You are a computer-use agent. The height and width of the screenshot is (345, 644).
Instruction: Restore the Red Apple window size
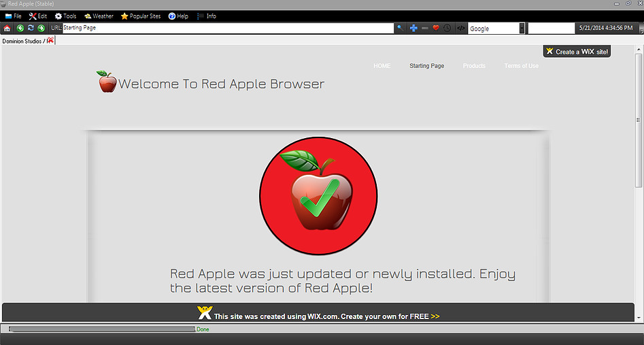point(628,3)
